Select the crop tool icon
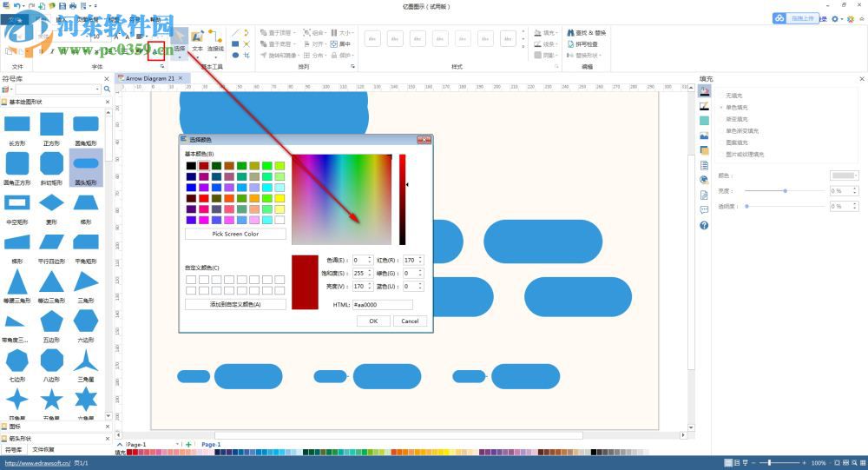Viewport: 868px width, 470px height. (x=247, y=55)
